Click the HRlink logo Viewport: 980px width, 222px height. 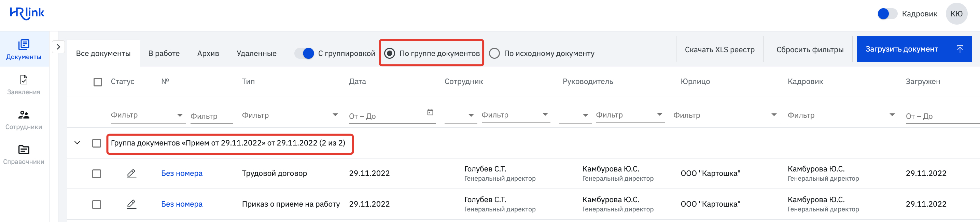[x=27, y=13]
